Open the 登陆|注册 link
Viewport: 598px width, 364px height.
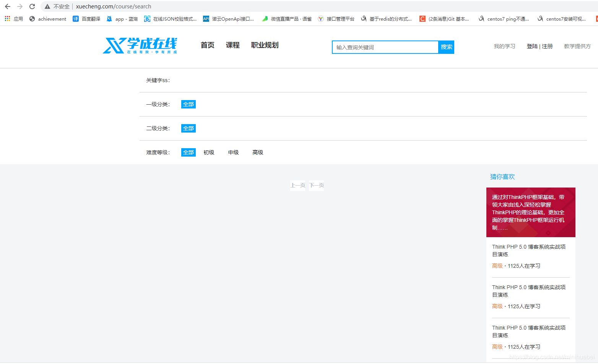(x=539, y=46)
